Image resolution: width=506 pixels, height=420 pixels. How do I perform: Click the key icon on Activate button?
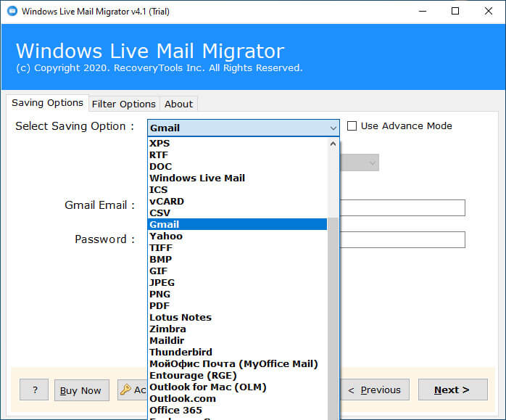coord(125,390)
